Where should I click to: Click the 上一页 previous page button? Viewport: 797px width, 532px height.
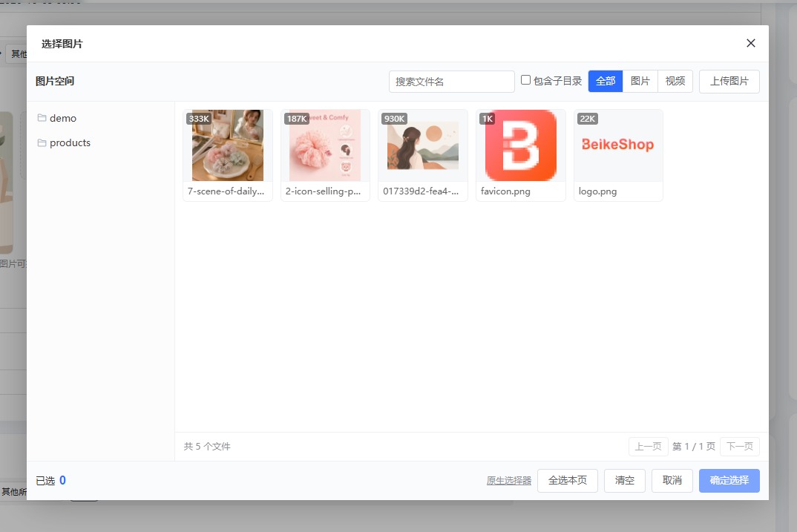click(648, 447)
